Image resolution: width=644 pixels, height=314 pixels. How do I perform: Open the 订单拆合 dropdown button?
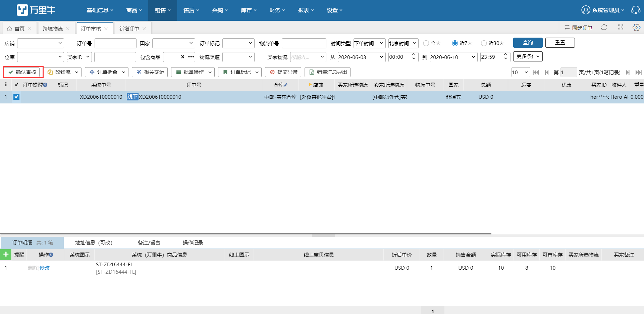coord(107,72)
